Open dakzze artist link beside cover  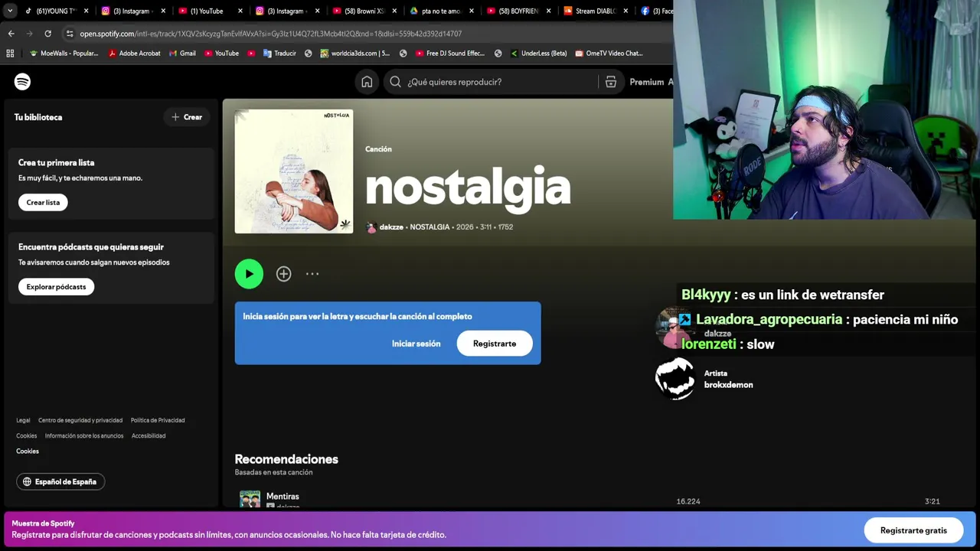(391, 227)
